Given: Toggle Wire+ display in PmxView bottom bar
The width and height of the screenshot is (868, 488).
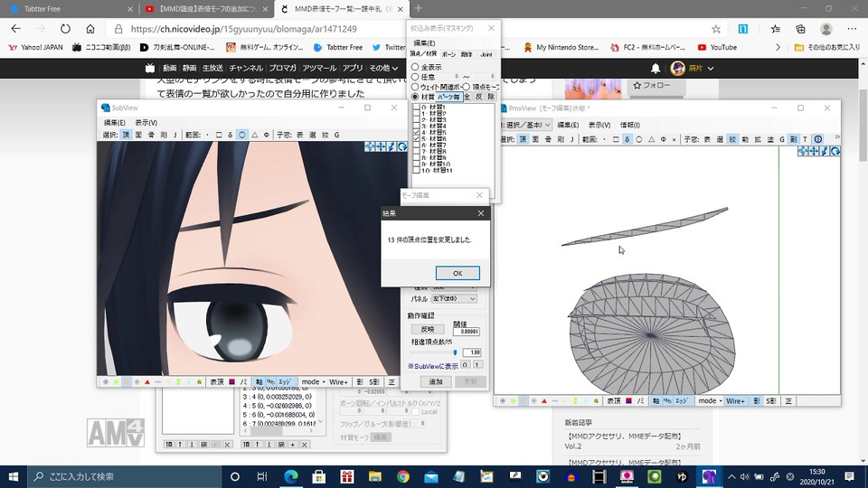Looking at the screenshot, I should pyautogui.click(x=735, y=401).
